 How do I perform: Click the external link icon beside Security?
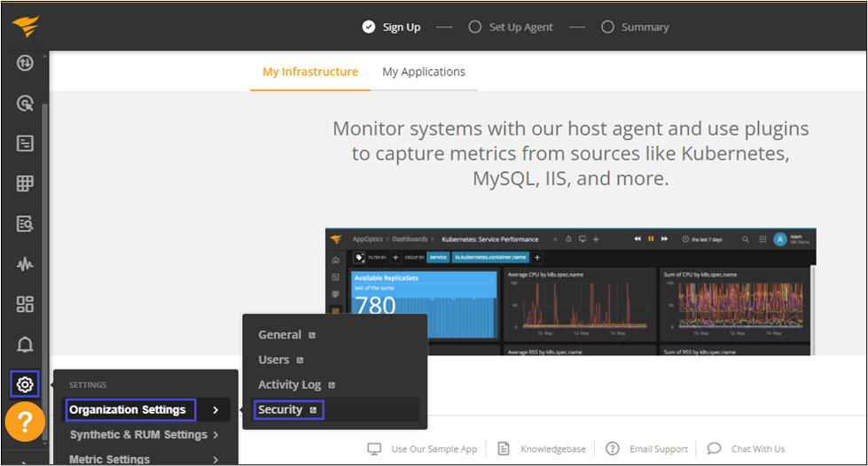pyautogui.click(x=313, y=410)
